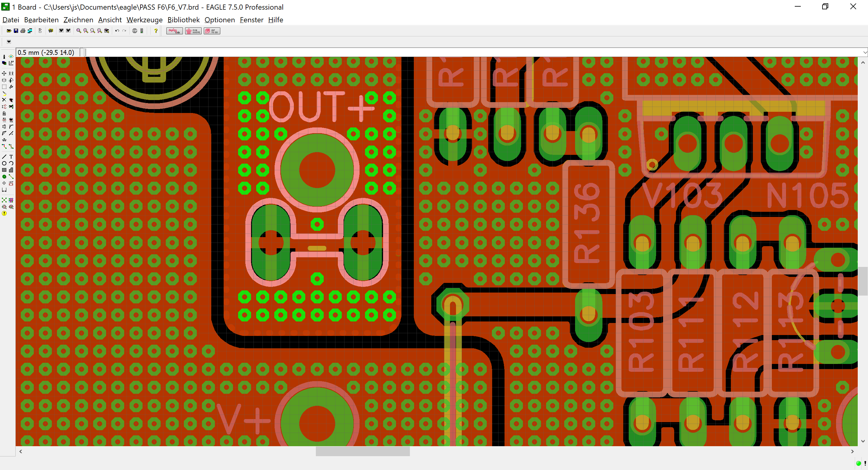Click the horizontal scrollbar right arrow
Viewport: 868px width, 470px height.
click(852, 451)
